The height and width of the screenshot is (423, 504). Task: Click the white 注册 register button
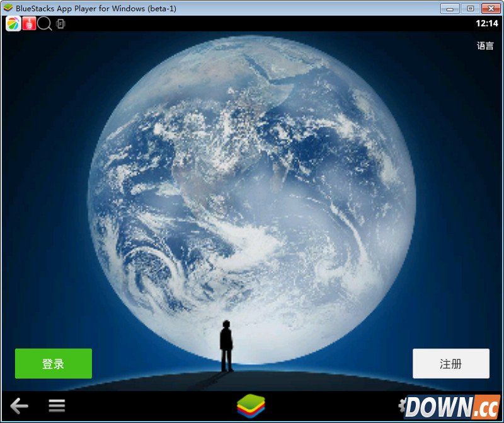pyautogui.click(x=450, y=364)
